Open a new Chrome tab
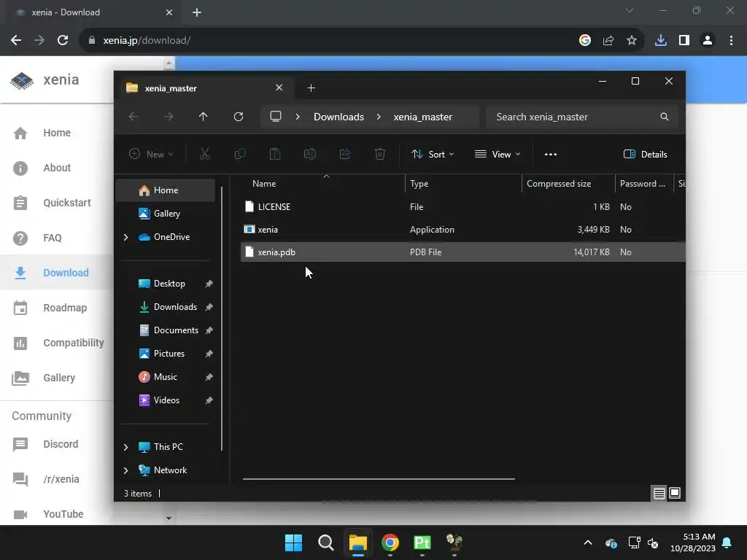Image resolution: width=747 pixels, height=560 pixels. tap(197, 12)
